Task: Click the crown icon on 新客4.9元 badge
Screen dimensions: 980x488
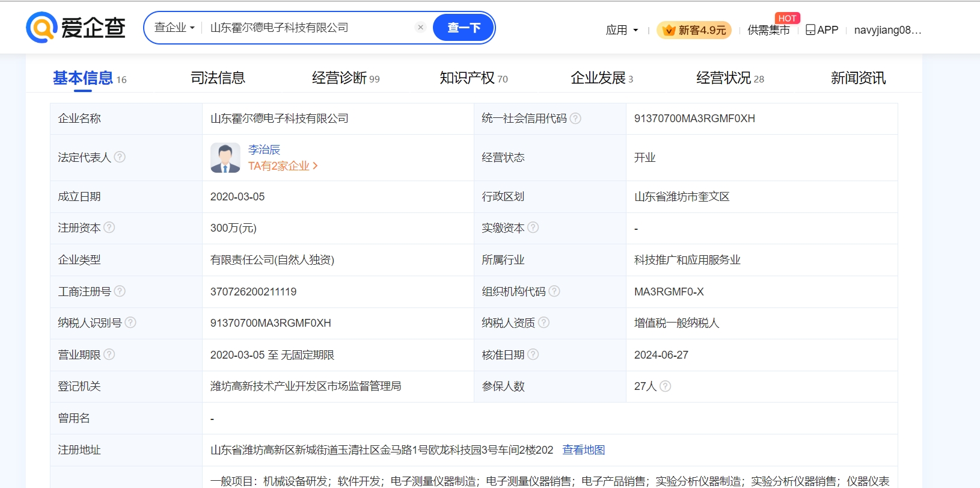Action: (x=669, y=30)
